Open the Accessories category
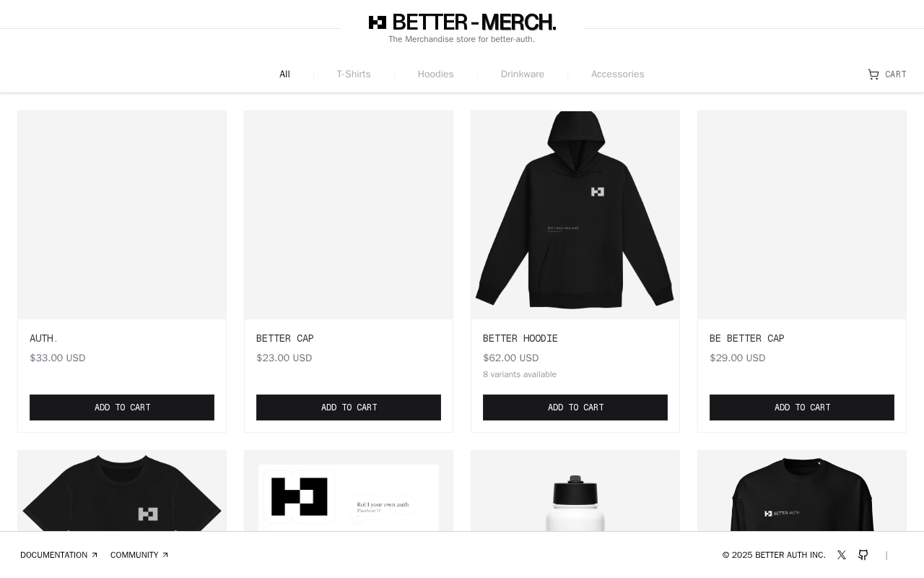This screenshot has width=924, height=578. click(618, 74)
